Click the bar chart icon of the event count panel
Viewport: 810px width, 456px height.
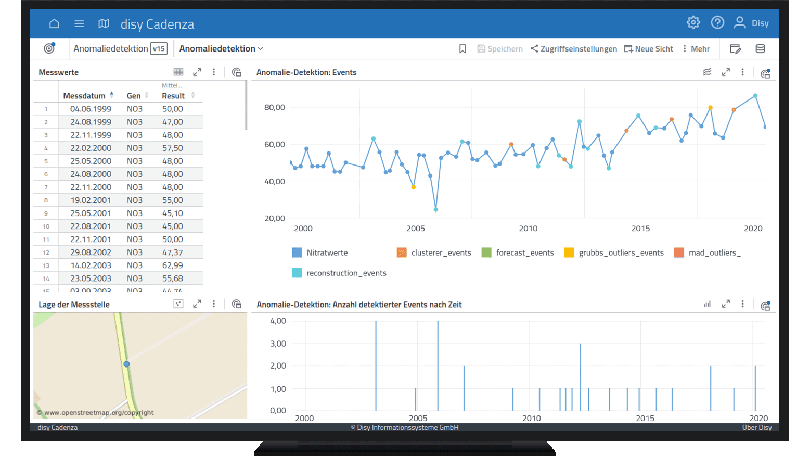[707, 304]
